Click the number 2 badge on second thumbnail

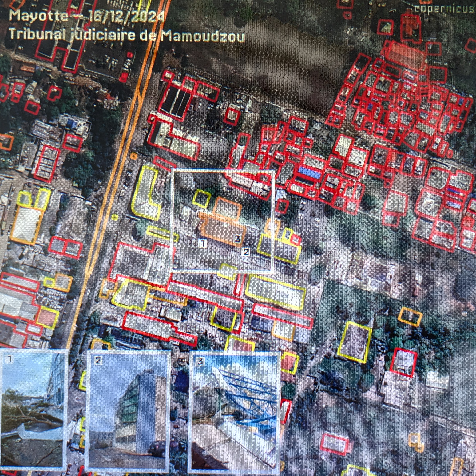tap(98, 360)
